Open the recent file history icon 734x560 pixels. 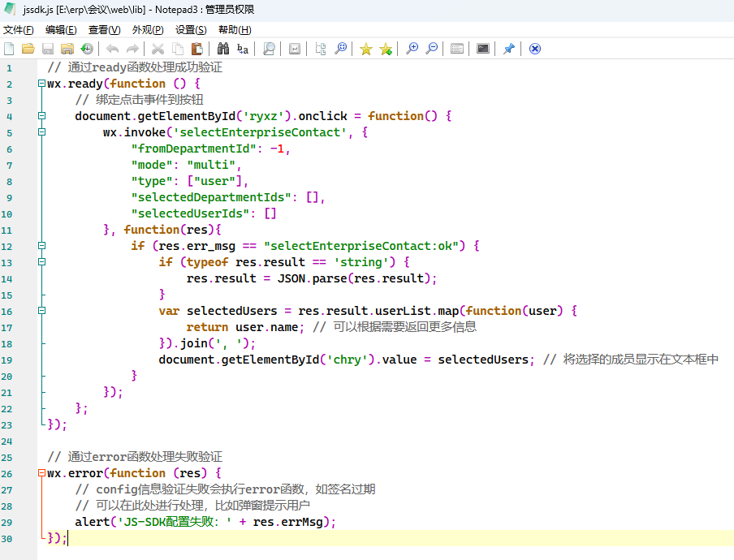point(87,49)
